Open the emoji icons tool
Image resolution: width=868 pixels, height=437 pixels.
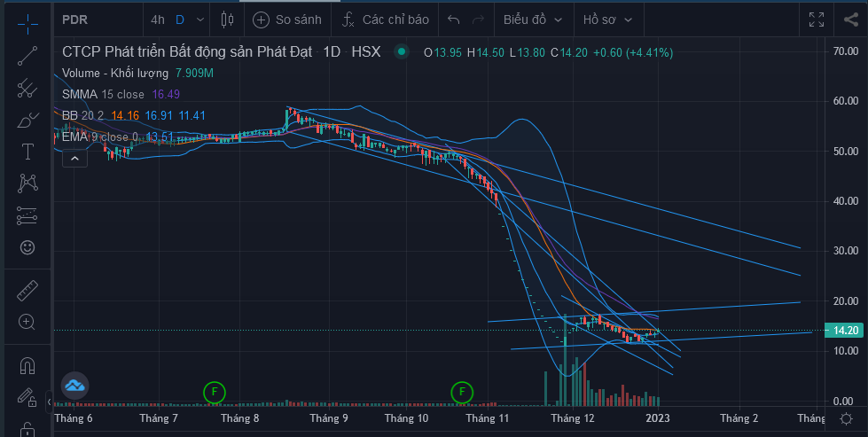click(x=27, y=247)
